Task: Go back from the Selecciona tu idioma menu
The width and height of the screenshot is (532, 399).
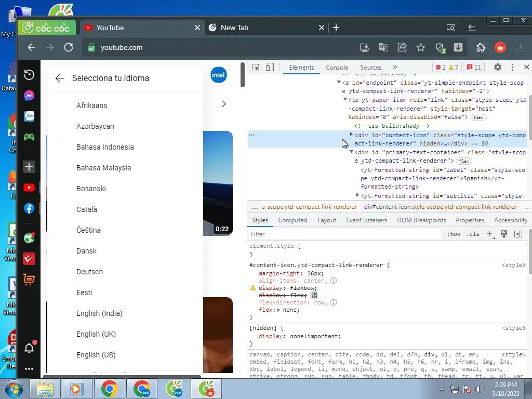Action: tap(60, 78)
